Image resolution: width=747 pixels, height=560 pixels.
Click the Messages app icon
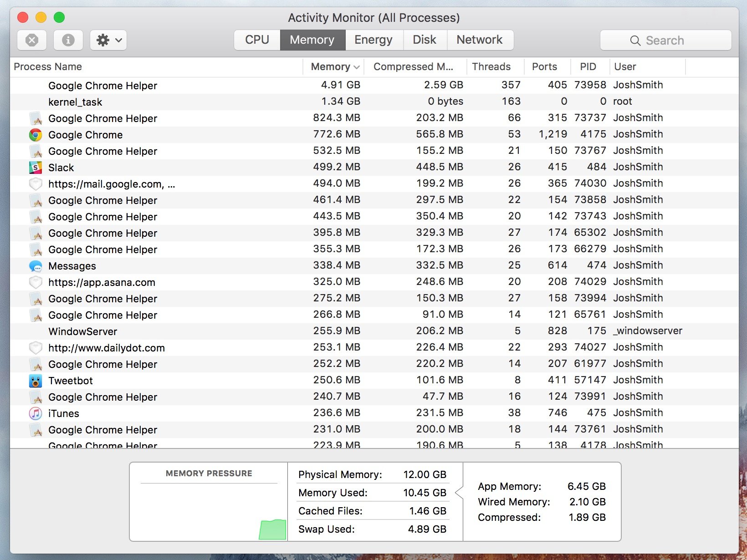tap(36, 266)
